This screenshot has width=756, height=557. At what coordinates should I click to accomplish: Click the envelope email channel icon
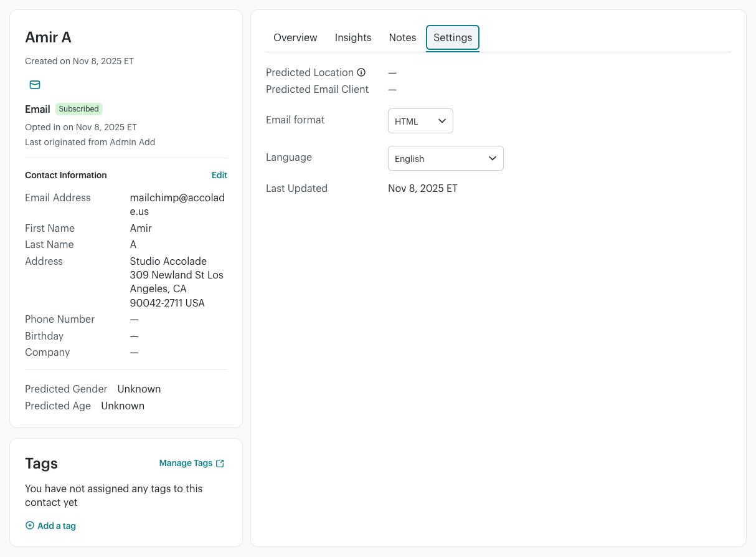click(x=35, y=85)
